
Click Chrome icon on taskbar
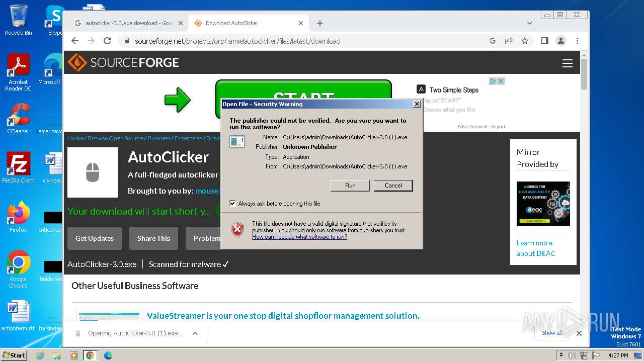point(90,355)
